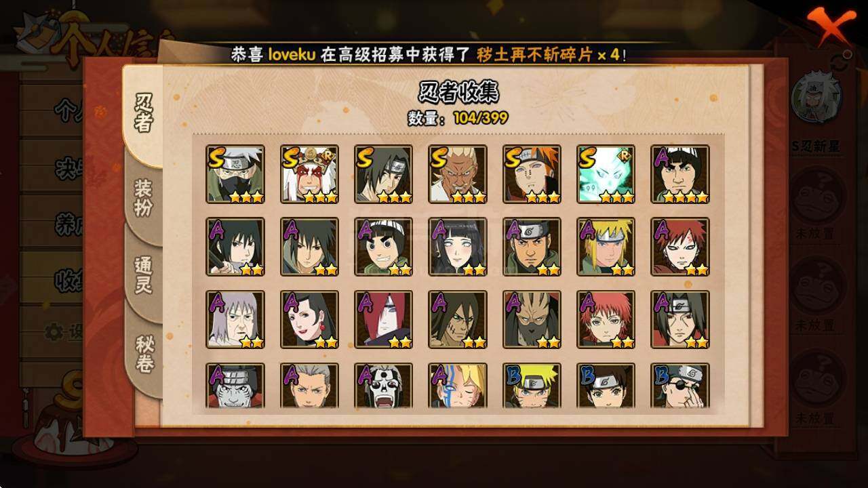Open the A-rank Hinata ninja portrait
This screenshot has width=868, height=488.
pos(458,247)
